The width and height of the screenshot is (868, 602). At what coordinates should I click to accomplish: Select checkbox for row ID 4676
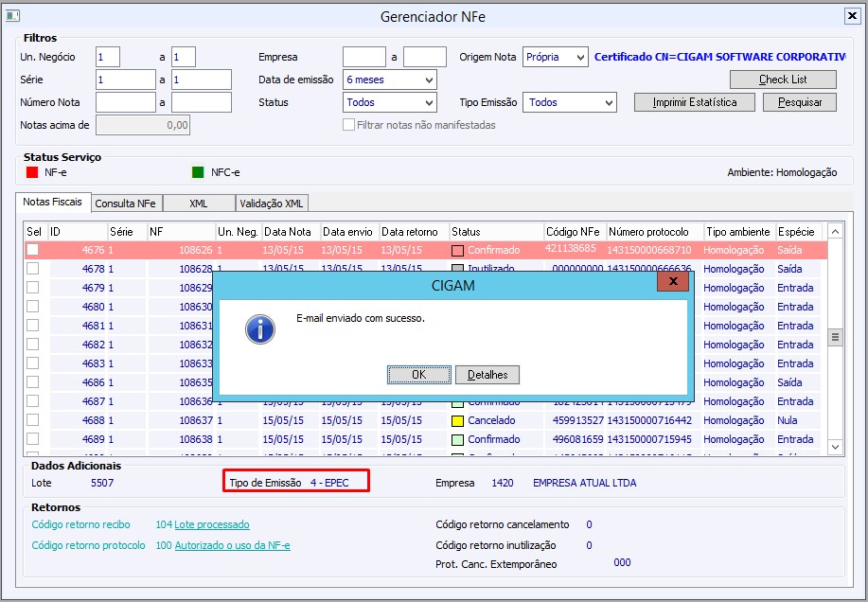(x=33, y=250)
